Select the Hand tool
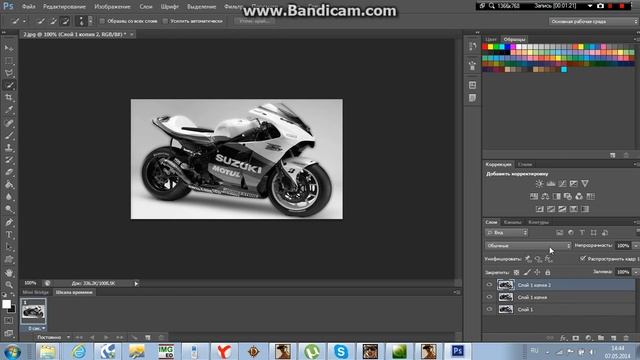 pyautogui.click(x=9, y=272)
